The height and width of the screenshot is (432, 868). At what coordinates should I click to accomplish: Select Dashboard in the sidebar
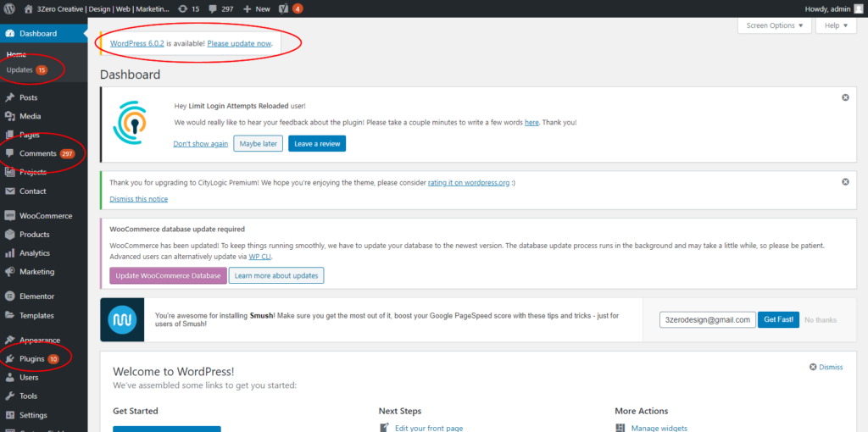[43, 33]
